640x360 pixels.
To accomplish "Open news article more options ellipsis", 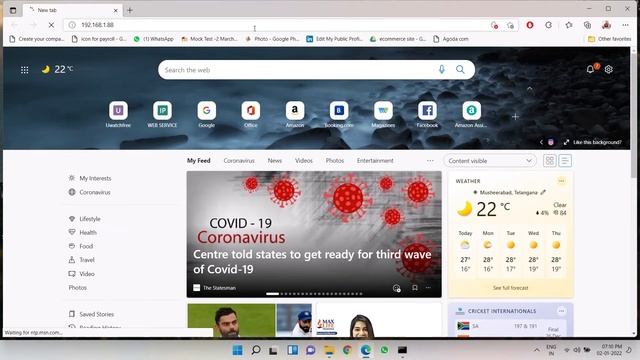I will (428, 288).
